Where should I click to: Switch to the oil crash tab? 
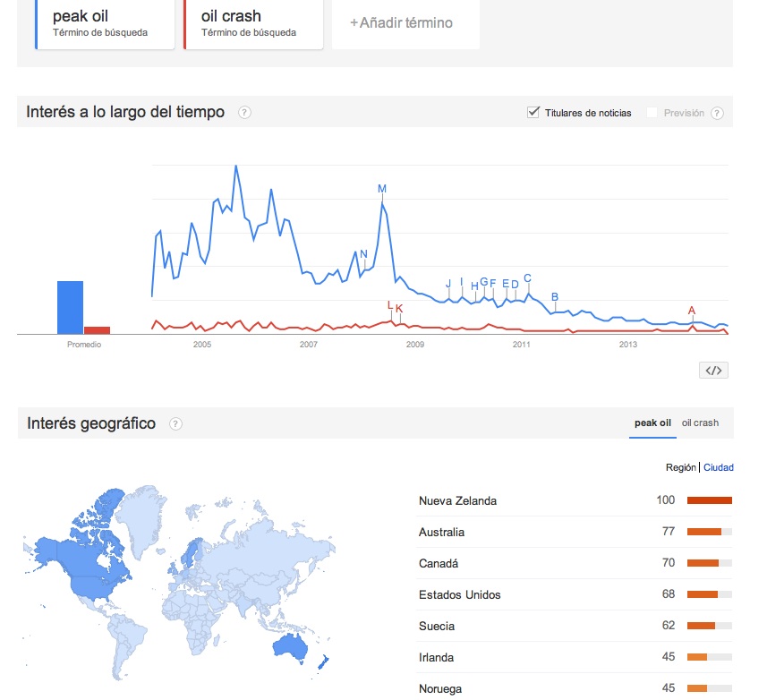click(700, 423)
